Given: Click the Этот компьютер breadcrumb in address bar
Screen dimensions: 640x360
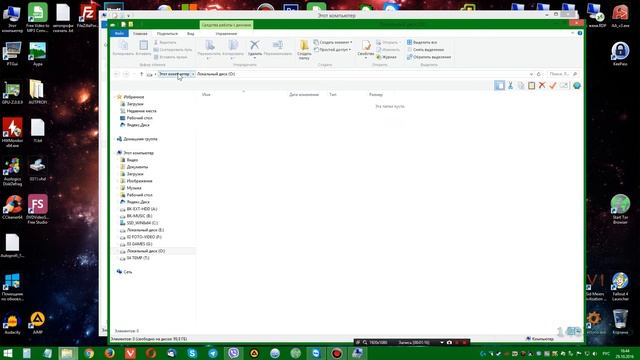Looking at the screenshot, I should point(174,74).
